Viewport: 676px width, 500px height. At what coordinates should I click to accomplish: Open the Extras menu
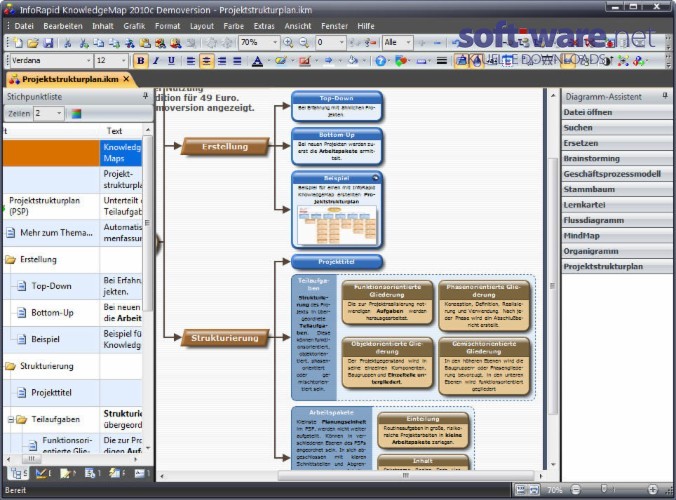click(x=264, y=26)
